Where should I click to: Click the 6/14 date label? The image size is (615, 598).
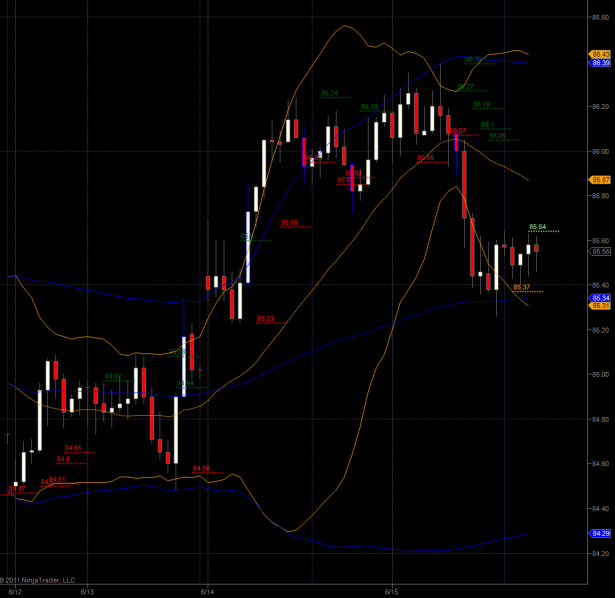(x=206, y=590)
